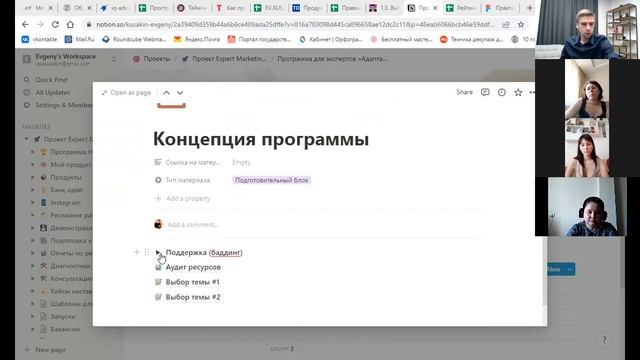The height and width of the screenshot is (360, 640).
Task: Open the comments icon in the popup header
Action: click(x=485, y=92)
